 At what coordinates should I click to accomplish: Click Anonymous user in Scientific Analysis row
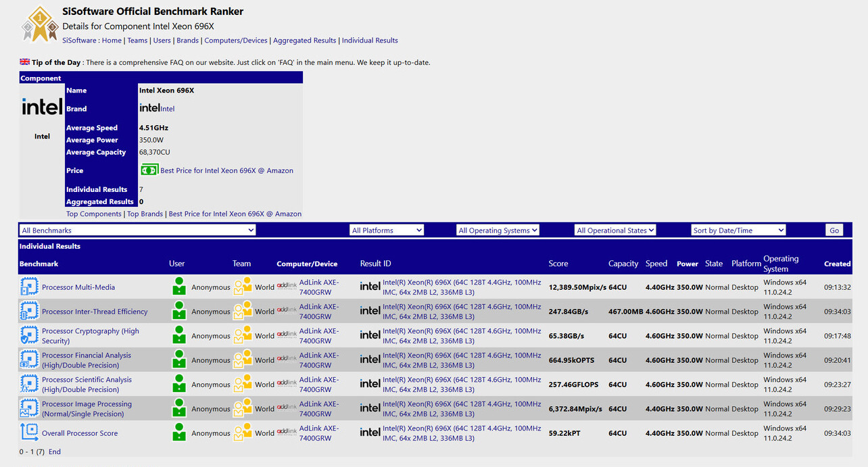coord(211,385)
